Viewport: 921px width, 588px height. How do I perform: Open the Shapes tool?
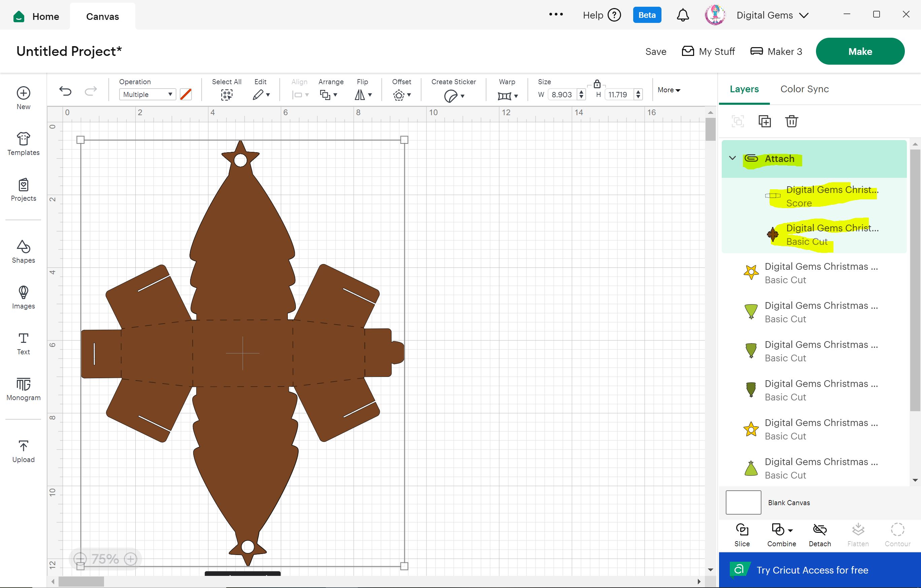(x=23, y=251)
